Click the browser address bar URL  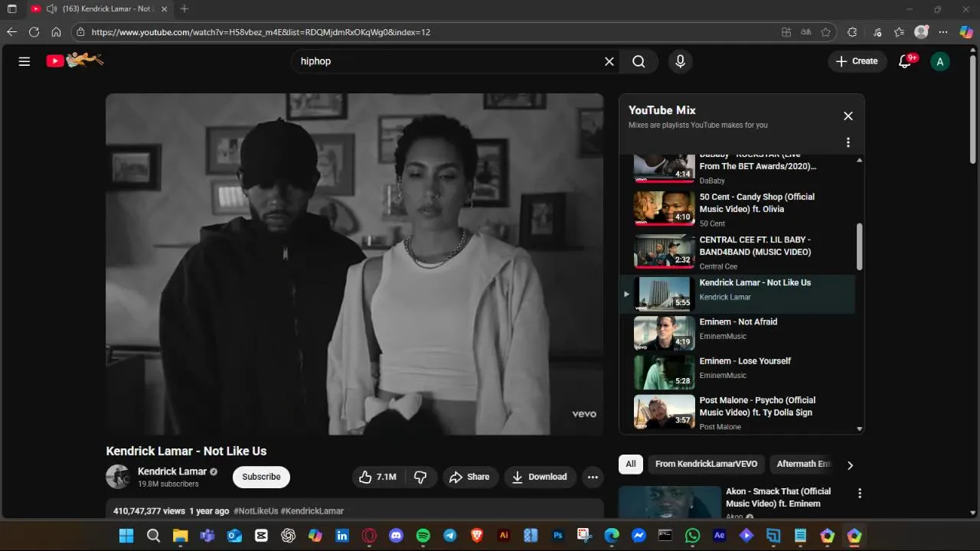pyautogui.click(x=260, y=32)
